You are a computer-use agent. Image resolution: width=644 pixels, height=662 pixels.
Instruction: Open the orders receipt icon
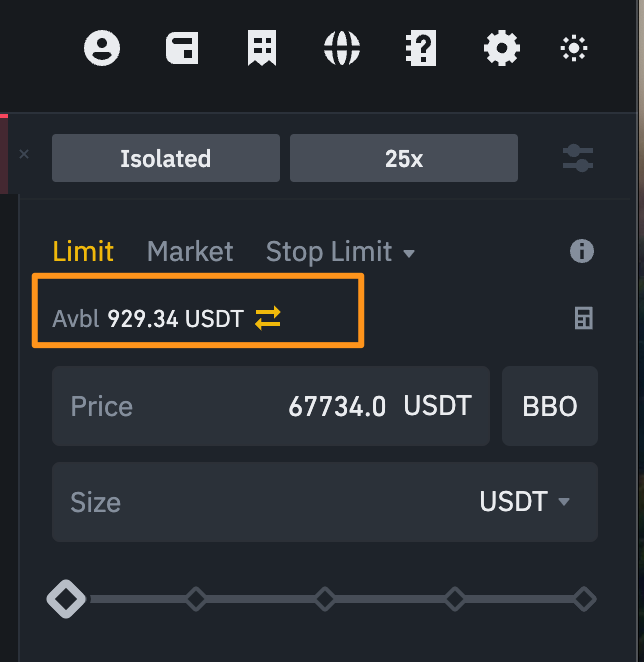(262, 48)
